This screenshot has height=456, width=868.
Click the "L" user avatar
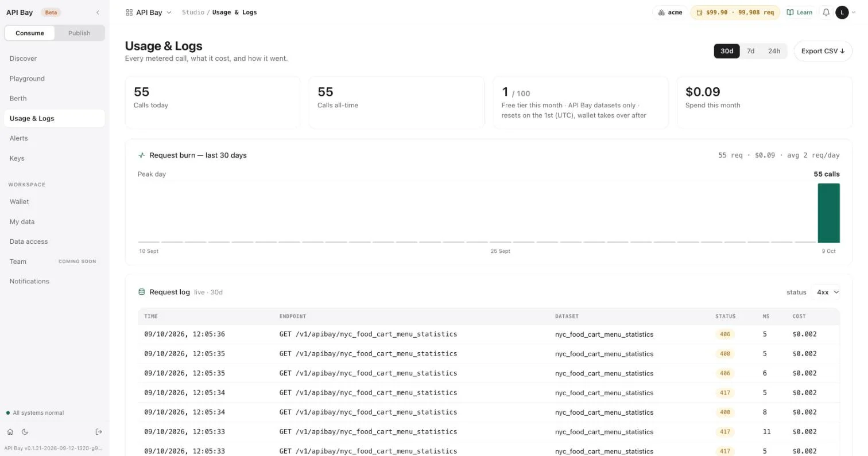click(x=842, y=12)
